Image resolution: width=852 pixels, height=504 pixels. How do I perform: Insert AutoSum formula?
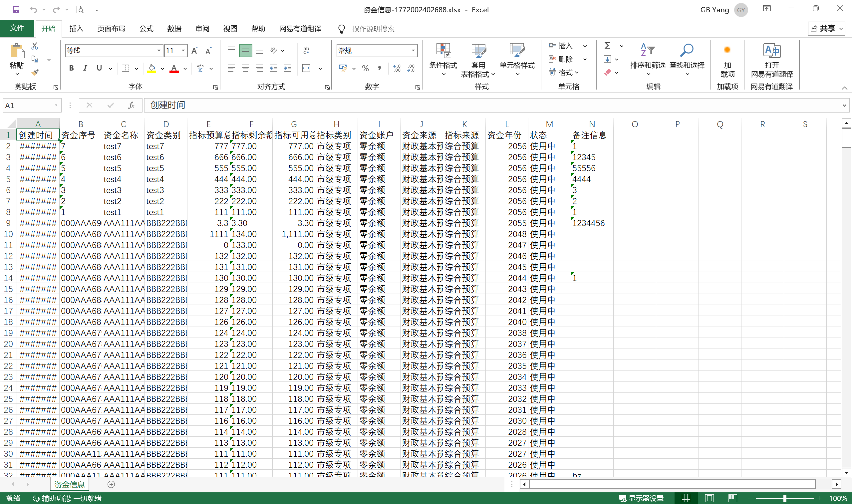point(608,46)
